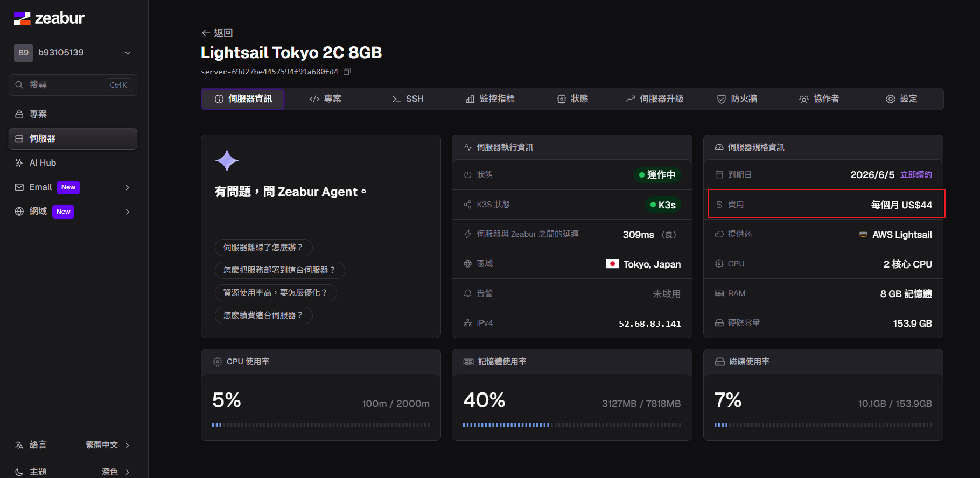
Task: Click the CPU usage progress bar
Action: click(x=321, y=425)
